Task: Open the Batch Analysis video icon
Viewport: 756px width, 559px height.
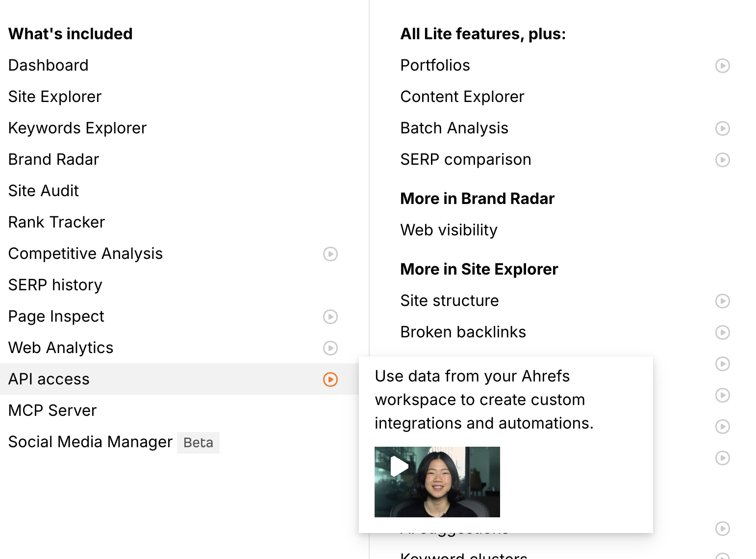Action: [x=722, y=128]
